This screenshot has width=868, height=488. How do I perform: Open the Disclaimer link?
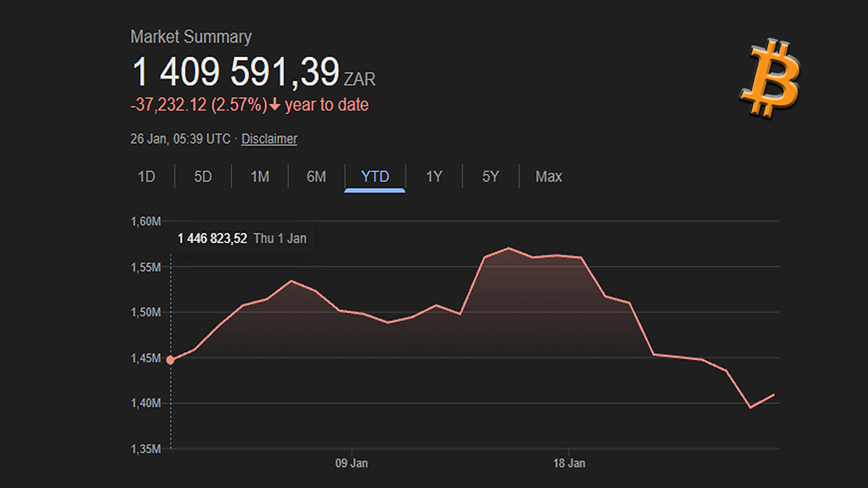(x=269, y=139)
